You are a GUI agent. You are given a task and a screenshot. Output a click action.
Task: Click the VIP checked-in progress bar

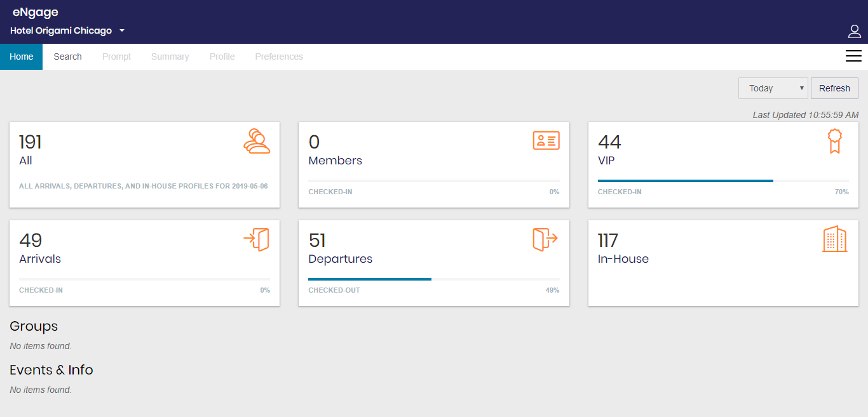click(x=723, y=181)
